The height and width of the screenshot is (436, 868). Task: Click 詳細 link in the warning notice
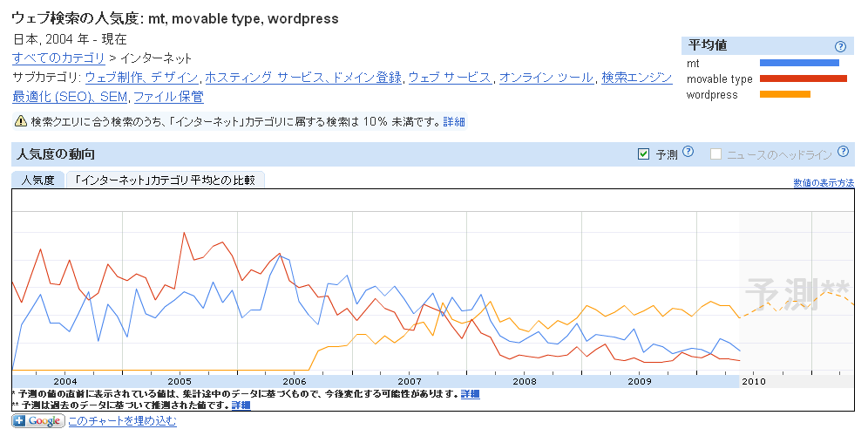[454, 121]
